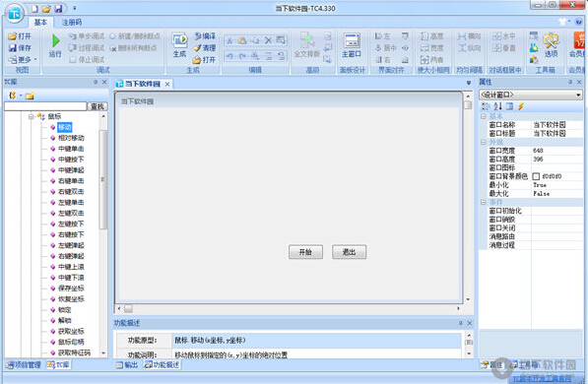588x384 pixels.
Task: Open the 更多 dropdown in 视图 group
Action: coord(23,60)
